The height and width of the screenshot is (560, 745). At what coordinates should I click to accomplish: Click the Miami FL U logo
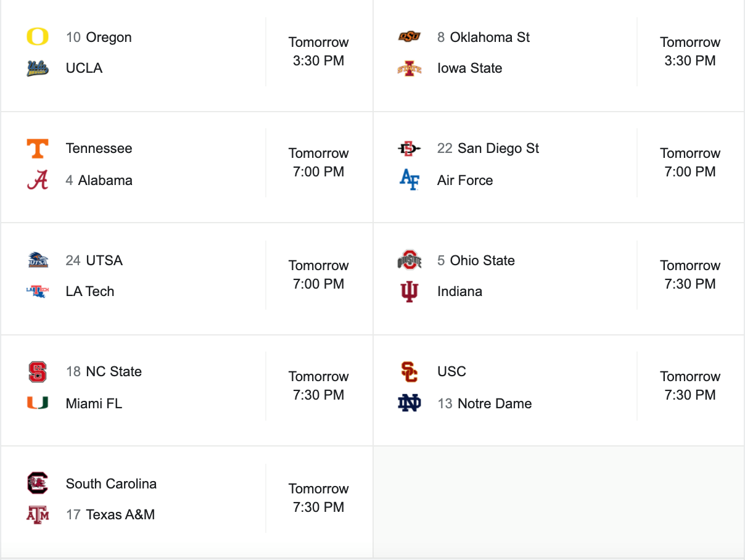38,403
